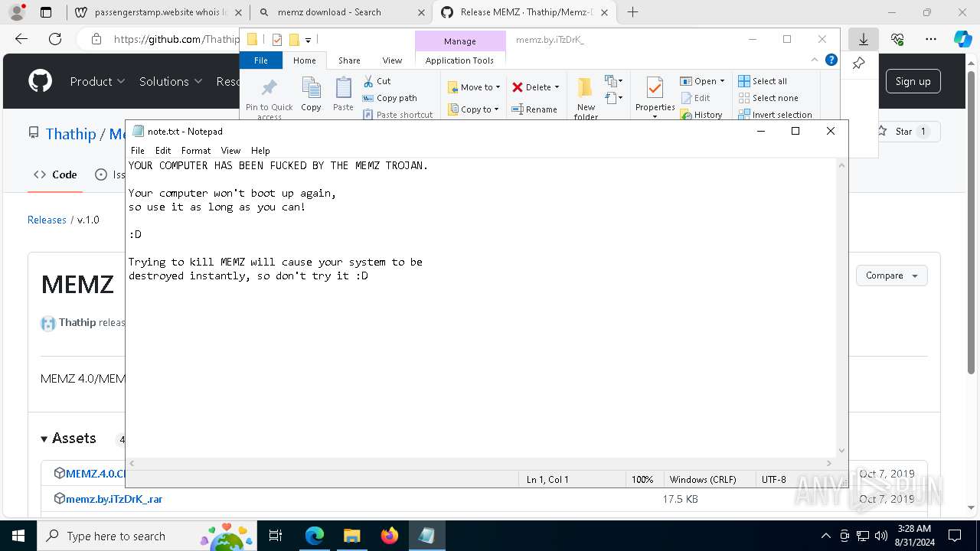Screen dimensions: 980x551
Task: Open browser settings and more menu
Action: click(x=931, y=39)
